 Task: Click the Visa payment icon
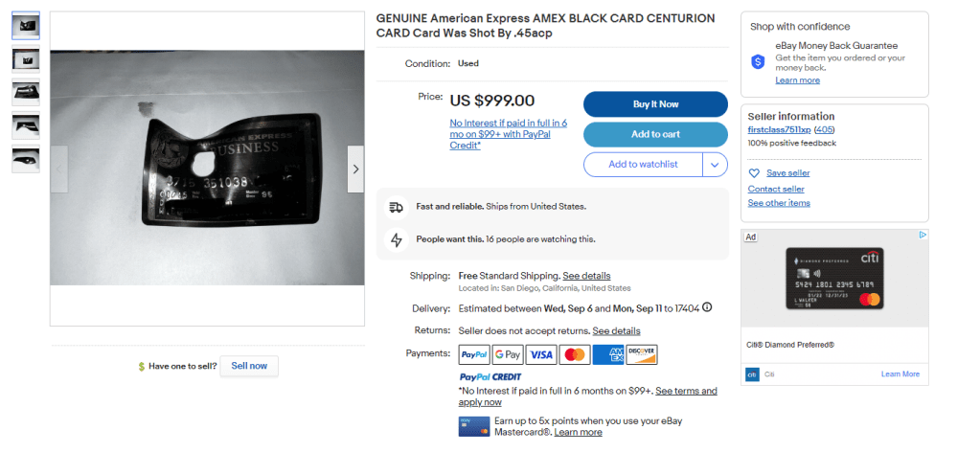click(541, 354)
